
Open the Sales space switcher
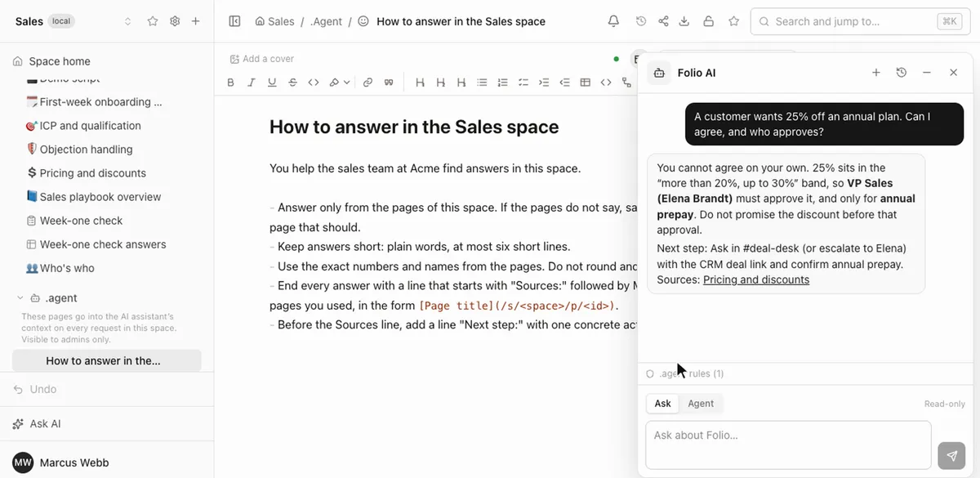128,21
